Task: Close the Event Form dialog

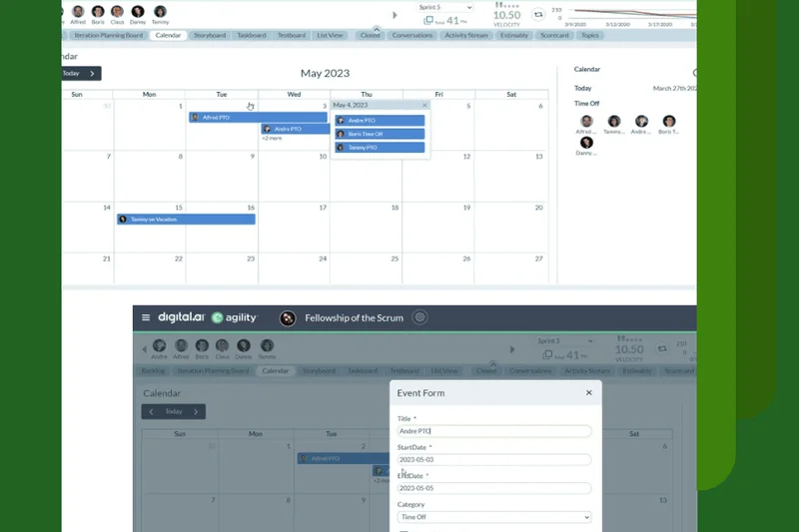Action: coord(589,392)
